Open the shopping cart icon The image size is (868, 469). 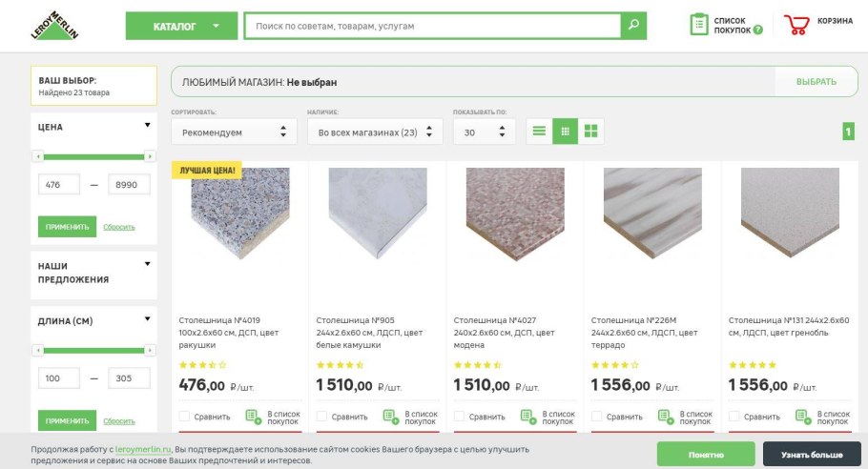point(796,26)
